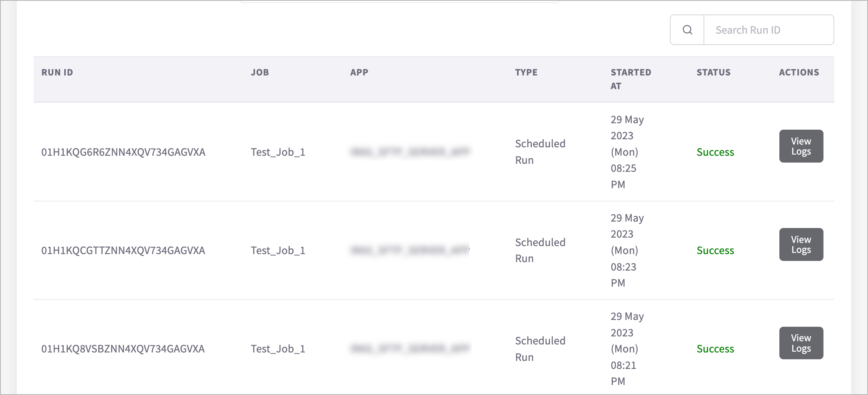View logs for run 01H1KQ8VSBZNN4XQV734GAGVXA
868x395 pixels.
[801, 343]
